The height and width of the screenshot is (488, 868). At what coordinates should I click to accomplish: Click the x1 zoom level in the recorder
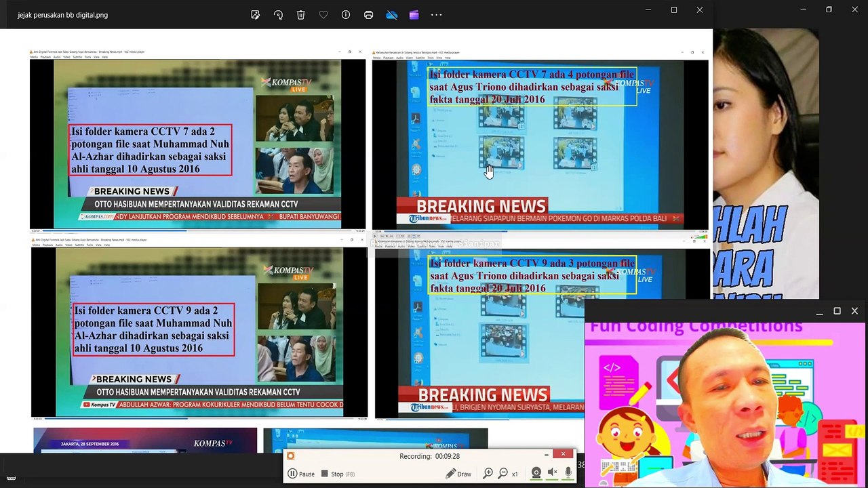515,474
